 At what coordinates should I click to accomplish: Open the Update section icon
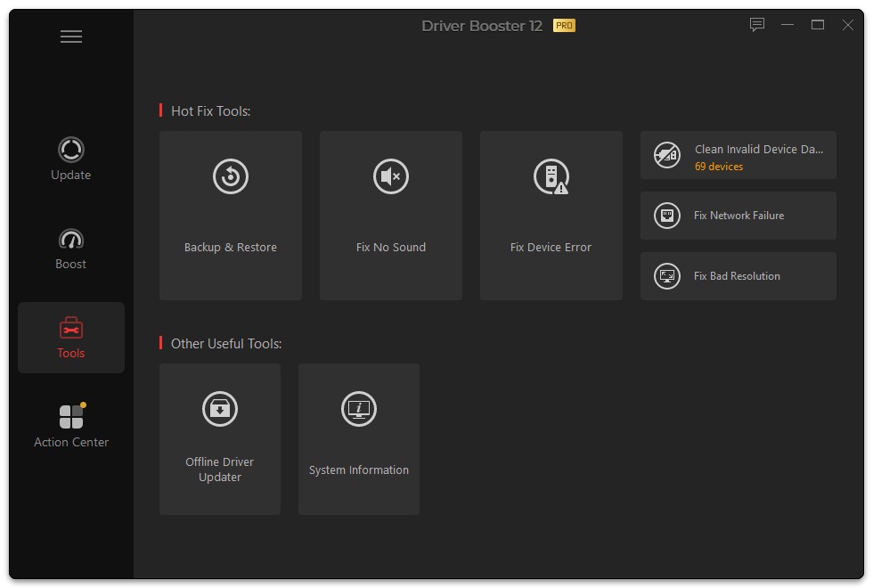pyautogui.click(x=70, y=150)
